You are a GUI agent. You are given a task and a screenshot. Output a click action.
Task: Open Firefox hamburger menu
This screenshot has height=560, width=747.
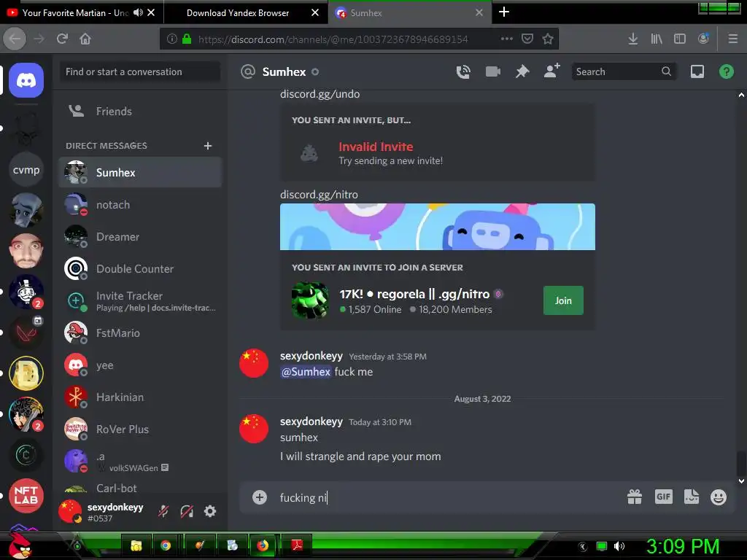[733, 39]
